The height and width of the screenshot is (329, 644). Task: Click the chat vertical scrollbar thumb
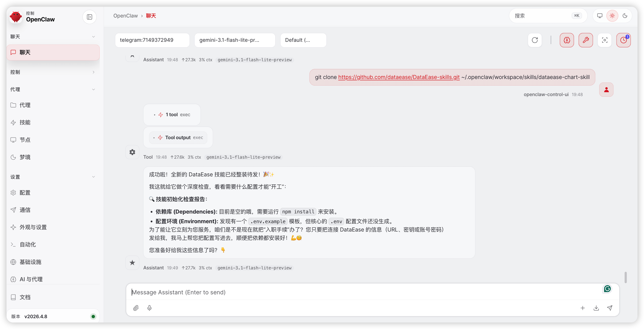tap(625, 277)
